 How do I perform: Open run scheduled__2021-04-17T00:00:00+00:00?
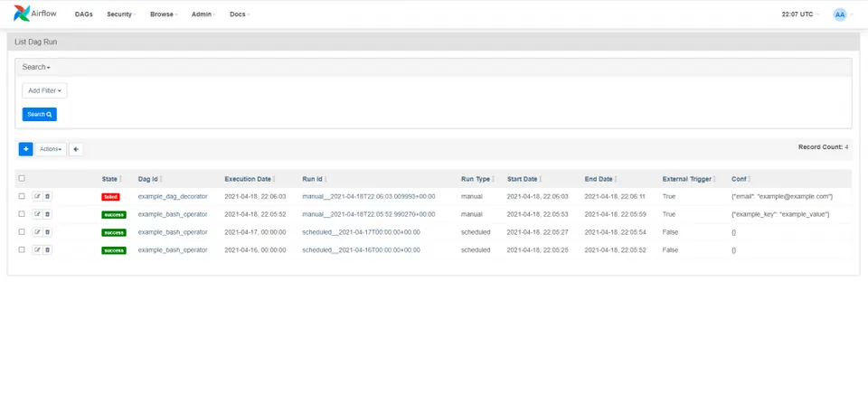[361, 232]
